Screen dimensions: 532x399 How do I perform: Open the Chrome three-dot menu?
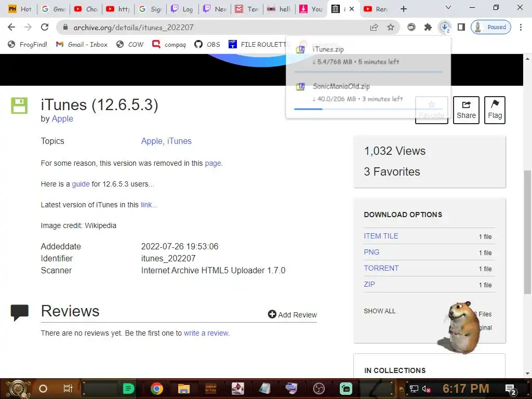(x=521, y=27)
